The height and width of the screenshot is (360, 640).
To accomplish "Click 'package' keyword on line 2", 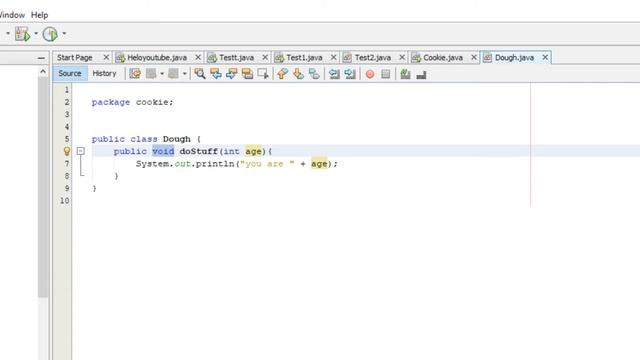I will (111, 102).
